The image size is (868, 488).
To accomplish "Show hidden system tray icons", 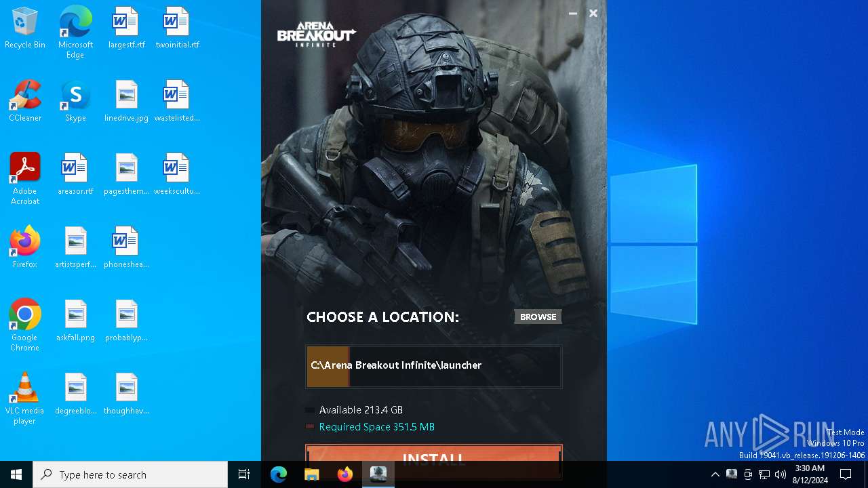I will [715, 474].
